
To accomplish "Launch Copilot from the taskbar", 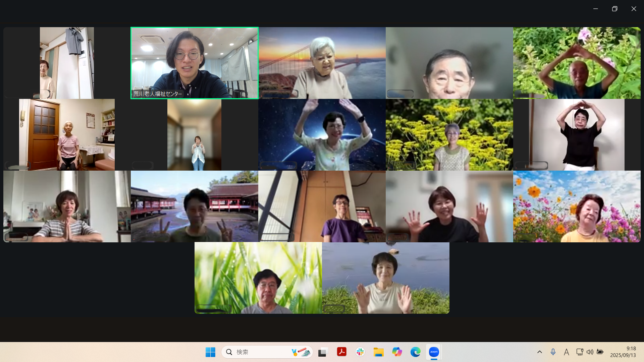I will pyautogui.click(x=397, y=352).
